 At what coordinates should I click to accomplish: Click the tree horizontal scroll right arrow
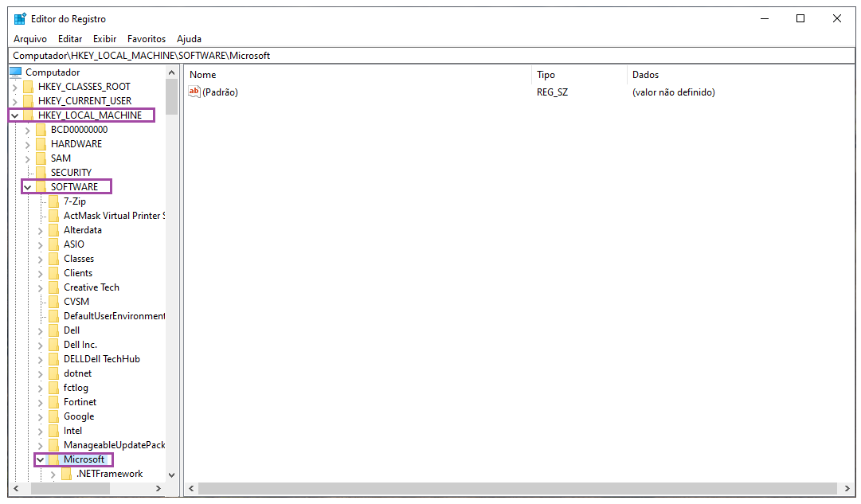[x=159, y=488]
